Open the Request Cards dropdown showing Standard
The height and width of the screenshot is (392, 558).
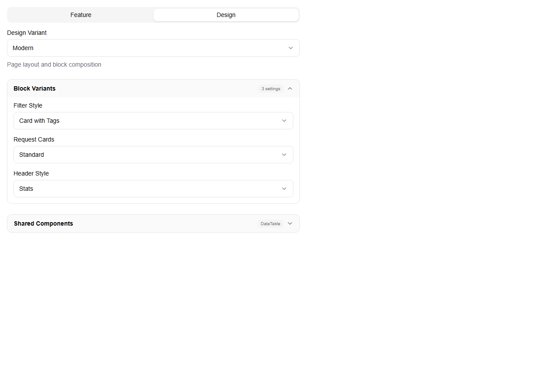tap(153, 155)
